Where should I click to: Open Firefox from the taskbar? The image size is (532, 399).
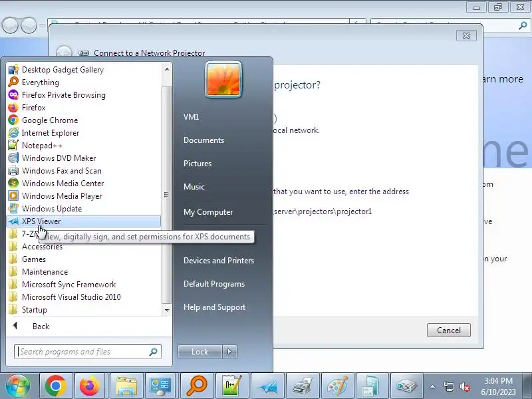click(90, 386)
